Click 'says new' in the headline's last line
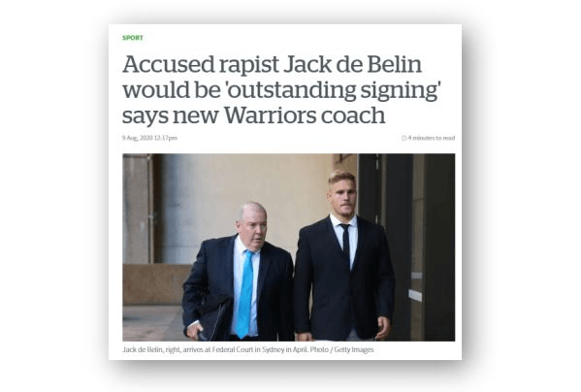Screen dimensions: 581x392 [x=171, y=116]
